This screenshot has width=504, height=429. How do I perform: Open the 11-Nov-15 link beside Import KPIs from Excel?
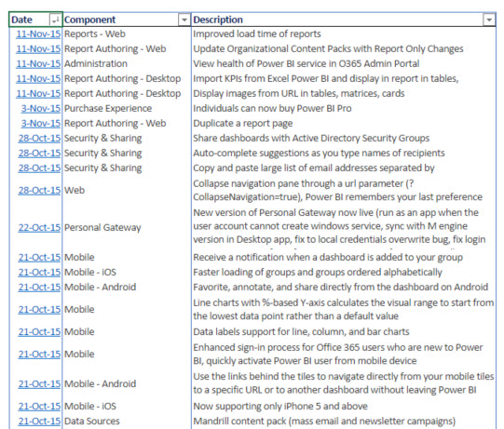click(38, 79)
